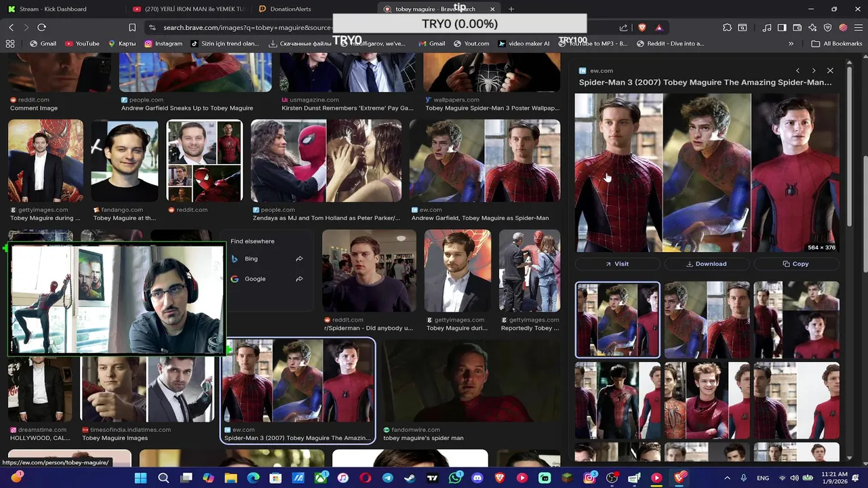Go to next image in preview panel
Screen dimensions: 868x488
814,70
